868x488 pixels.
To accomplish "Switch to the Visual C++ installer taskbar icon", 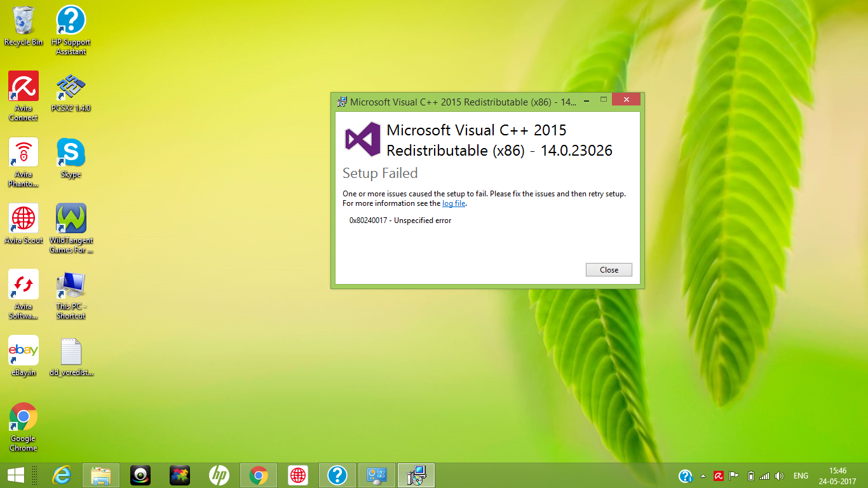I will (416, 475).
